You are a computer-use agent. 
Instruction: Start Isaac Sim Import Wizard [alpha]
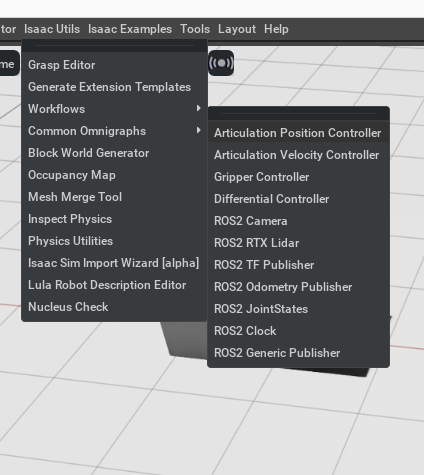click(x=114, y=263)
